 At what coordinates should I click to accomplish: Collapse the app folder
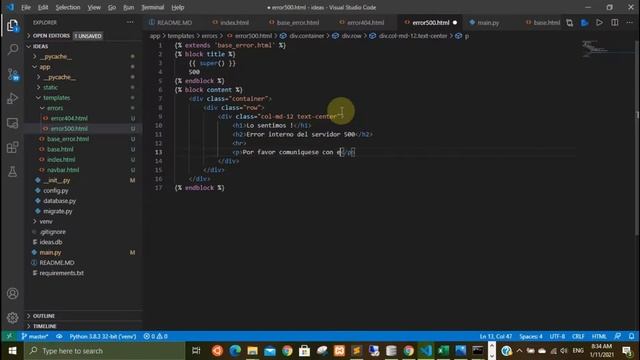click(x=44, y=67)
